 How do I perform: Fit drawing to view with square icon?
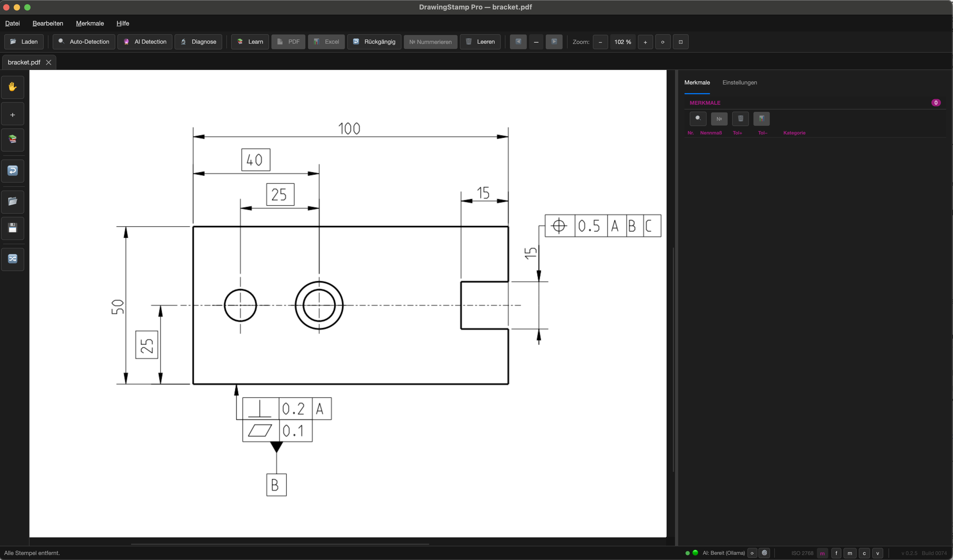click(x=681, y=42)
